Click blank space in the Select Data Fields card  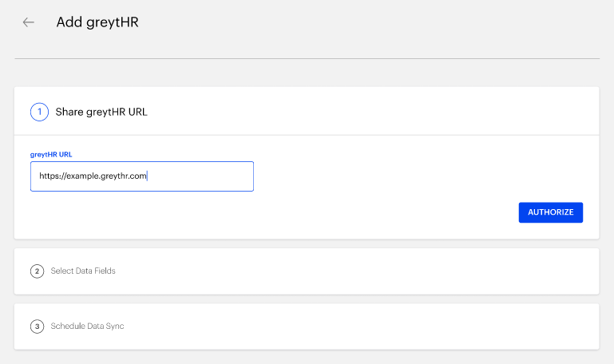[352, 271]
